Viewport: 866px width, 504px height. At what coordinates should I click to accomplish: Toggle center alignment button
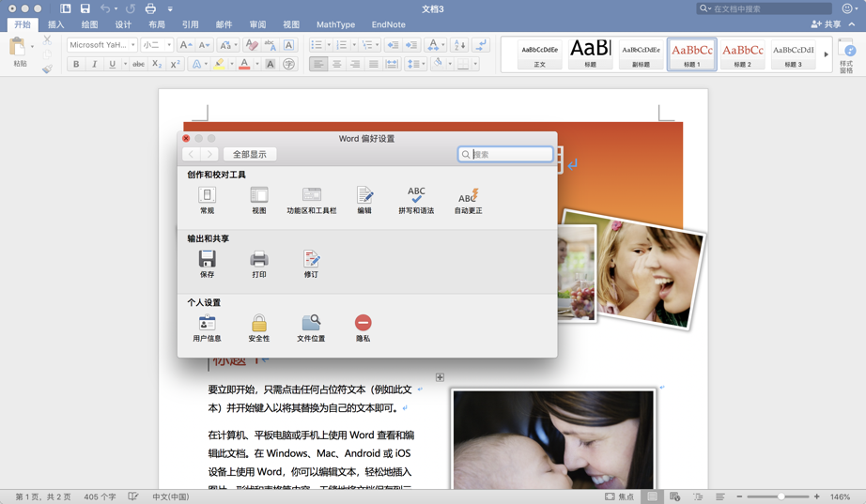(336, 64)
